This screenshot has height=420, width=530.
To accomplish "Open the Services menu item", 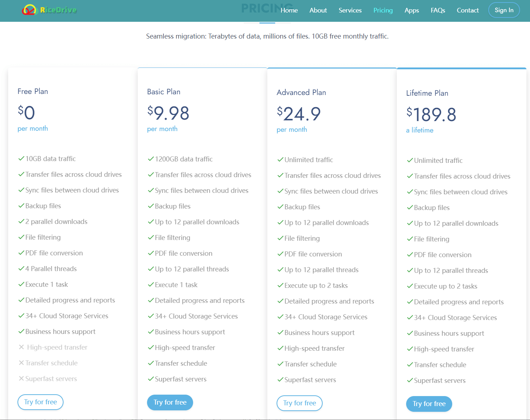I will click(350, 10).
